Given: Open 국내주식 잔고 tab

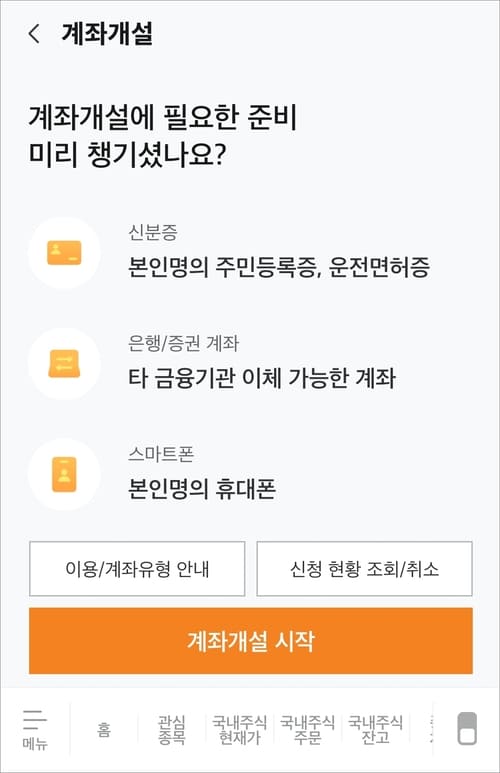Looking at the screenshot, I should coord(375,730).
